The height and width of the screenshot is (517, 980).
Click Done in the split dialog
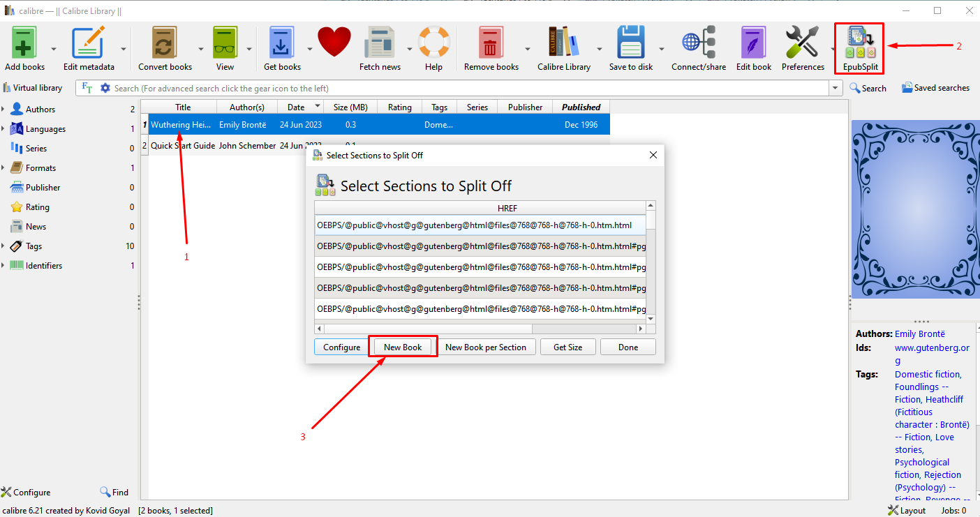(628, 347)
